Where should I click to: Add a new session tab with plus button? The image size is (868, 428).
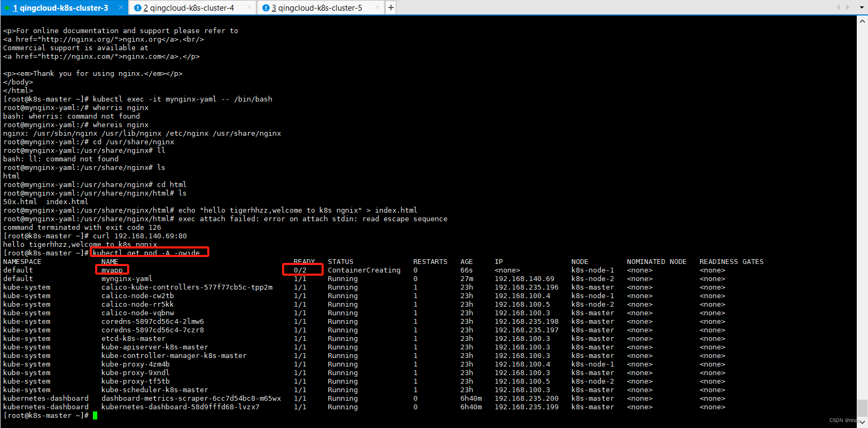point(391,7)
